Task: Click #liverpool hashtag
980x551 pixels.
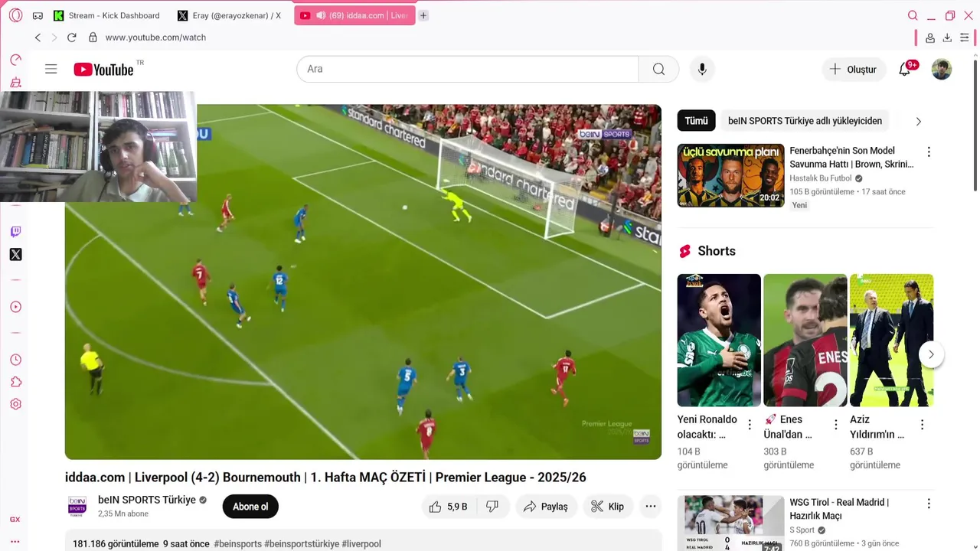Action: click(361, 544)
